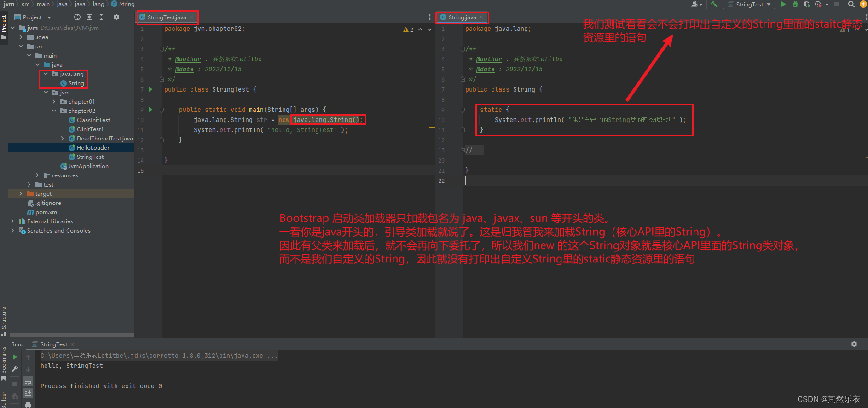This screenshot has width=868, height=408.
Task: Open Search Everywhere magnifier
Action: [851, 4]
